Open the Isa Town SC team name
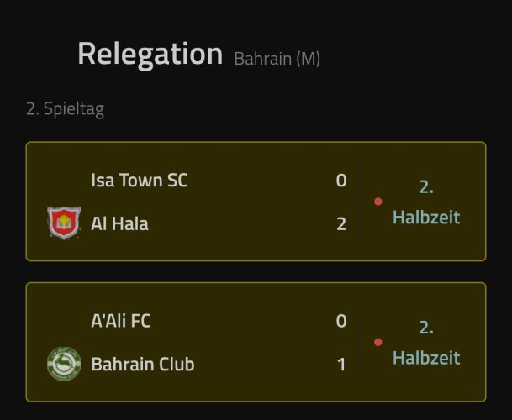 (x=140, y=180)
